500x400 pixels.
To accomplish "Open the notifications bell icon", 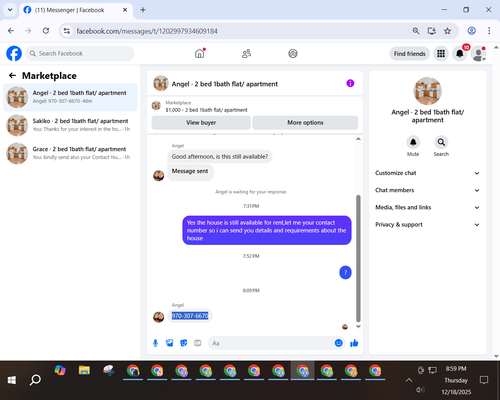I will click(x=460, y=53).
